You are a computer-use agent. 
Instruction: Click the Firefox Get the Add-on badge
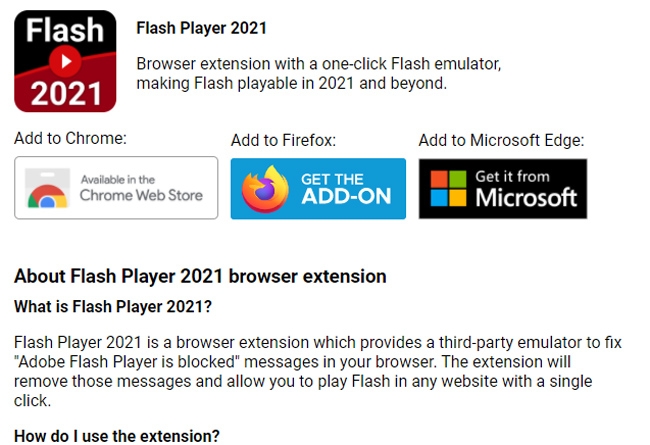(x=318, y=189)
